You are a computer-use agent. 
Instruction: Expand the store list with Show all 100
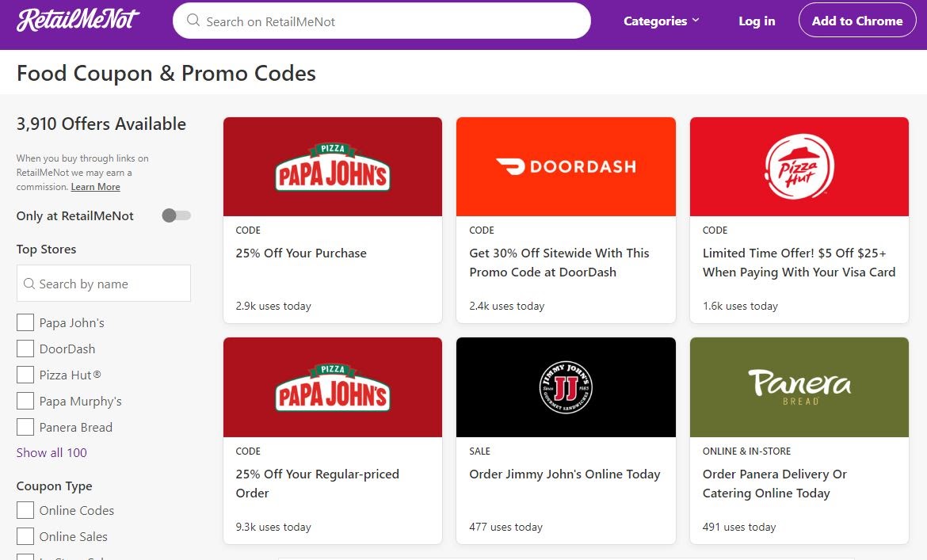[x=51, y=452]
